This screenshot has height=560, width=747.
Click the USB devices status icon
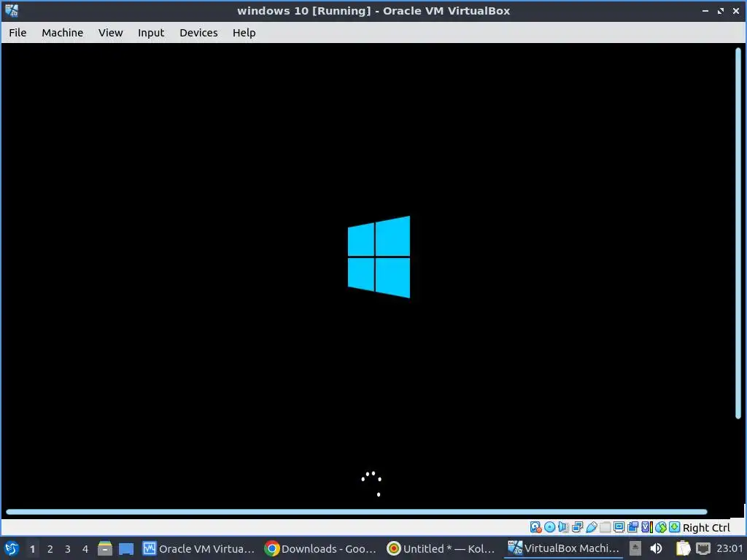point(592,527)
